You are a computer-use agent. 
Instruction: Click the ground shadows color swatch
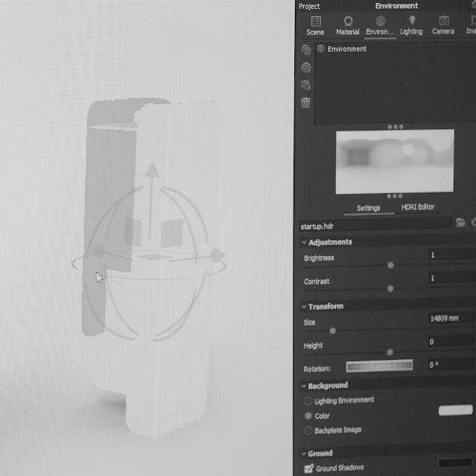(455, 462)
